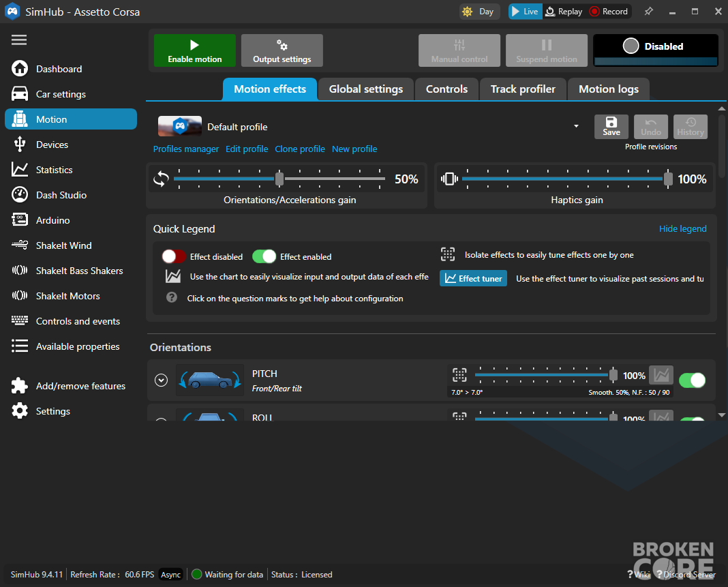Adjust the Orientations/Accelerations gain slider handle

point(279,179)
